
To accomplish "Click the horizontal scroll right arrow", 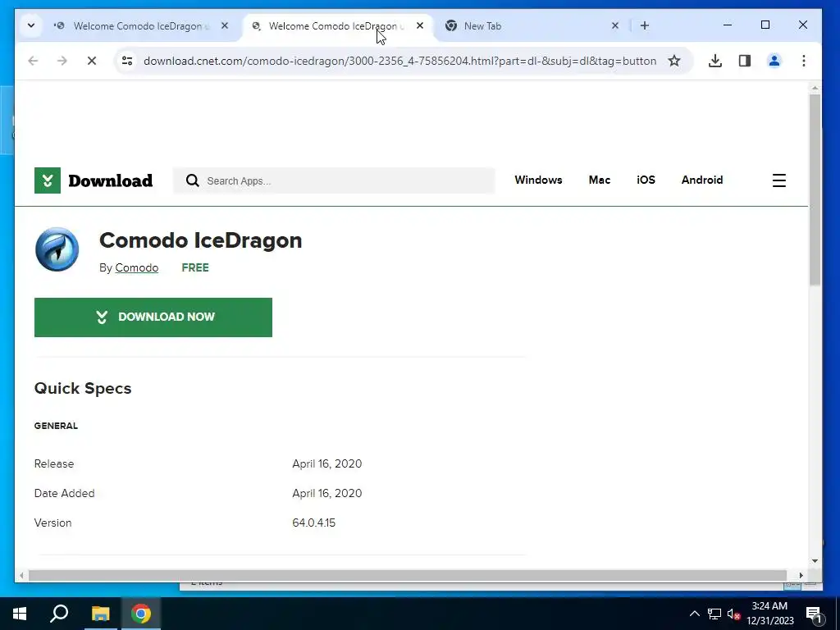I will (801, 575).
